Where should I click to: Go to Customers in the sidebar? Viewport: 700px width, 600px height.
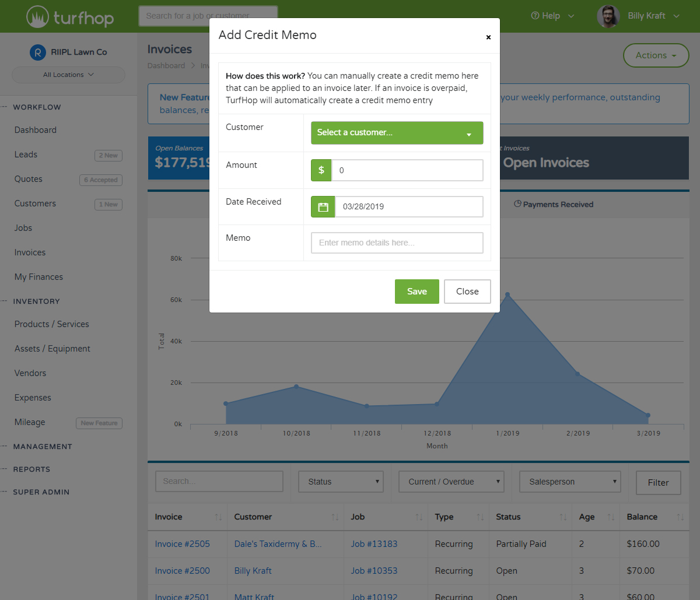(x=35, y=203)
